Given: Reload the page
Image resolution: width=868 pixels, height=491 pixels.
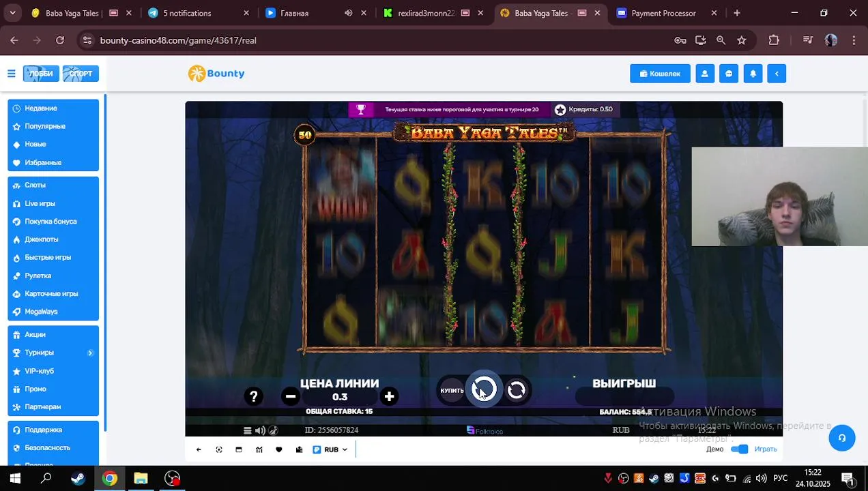Looking at the screenshot, I should click(60, 40).
